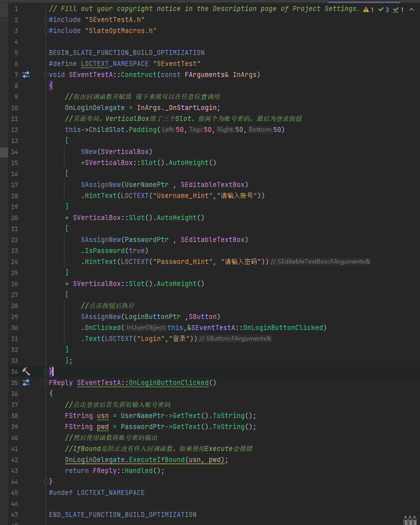The height and width of the screenshot is (525, 420).
Task: Click the middle pencil icon at screen bottom right
Action: (x=409, y=520)
